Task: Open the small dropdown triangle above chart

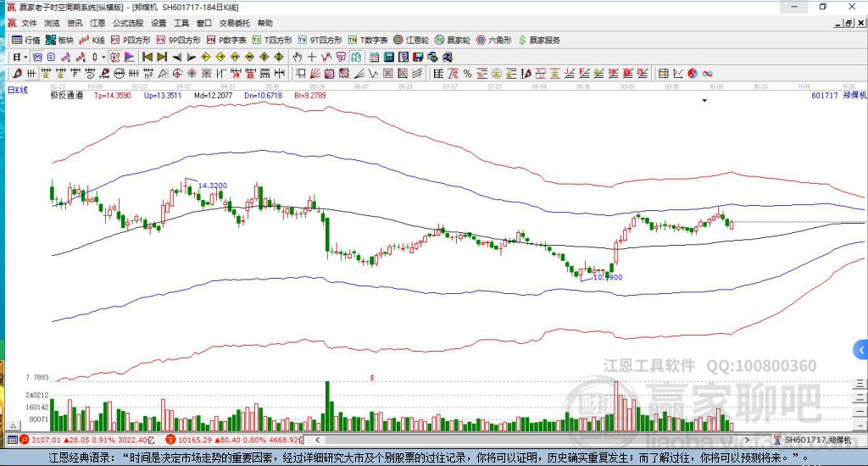Action: tap(704, 101)
